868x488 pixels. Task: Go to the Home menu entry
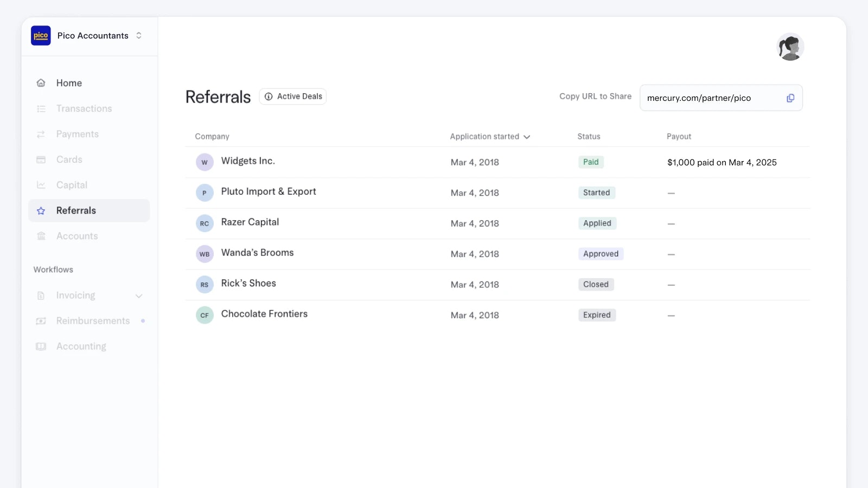tap(69, 82)
